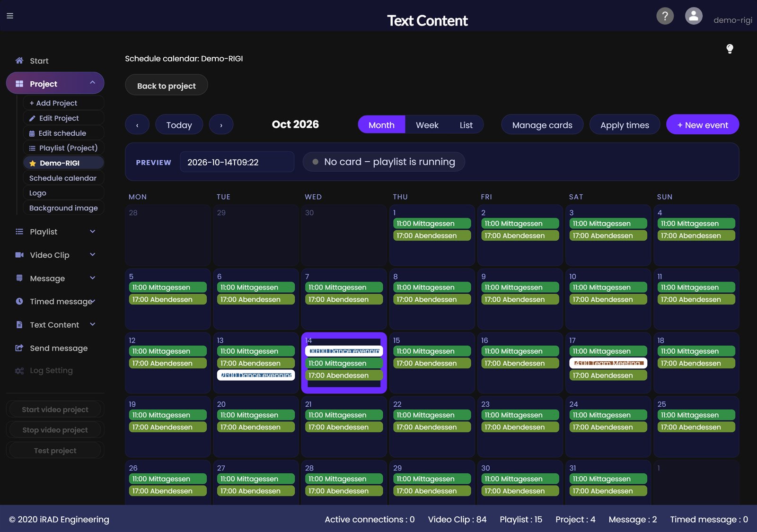Open Dance evening event on 13th
Image resolution: width=757 pixels, height=532 pixels.
tap(256, 375)
